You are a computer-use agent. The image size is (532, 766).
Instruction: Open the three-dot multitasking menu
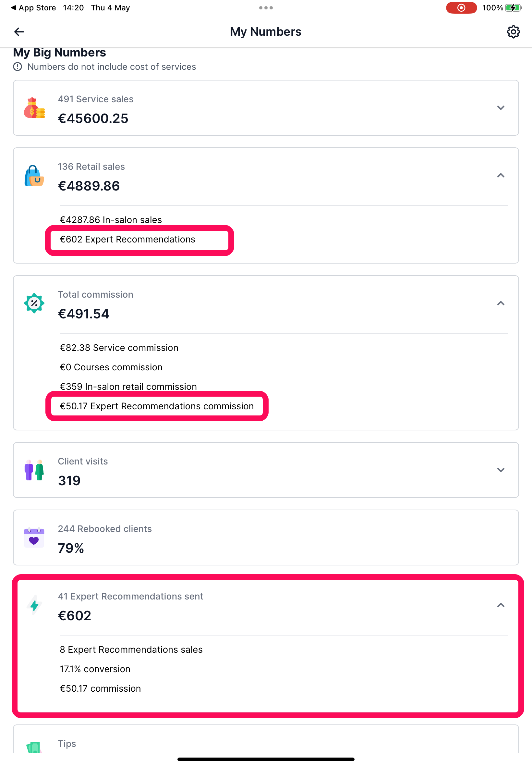click(266, 8)
